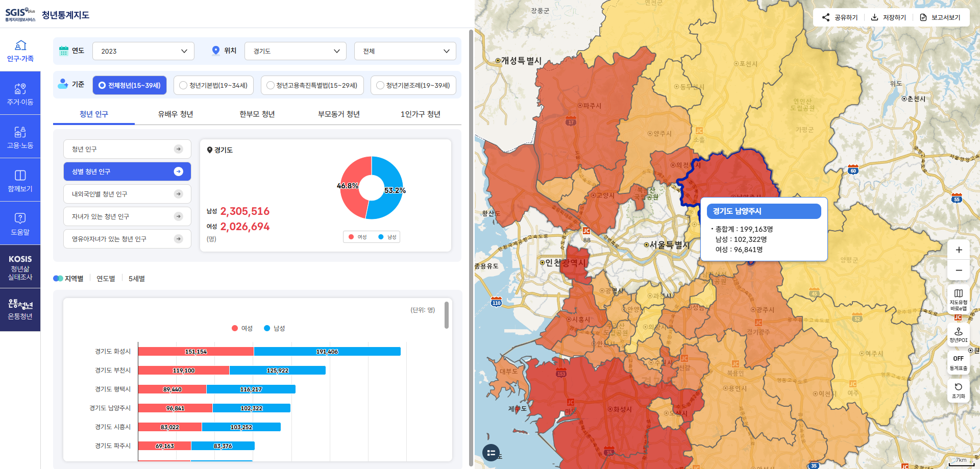
Task: Switch to the 유배우 청년 tab
Action: point(176,114)
